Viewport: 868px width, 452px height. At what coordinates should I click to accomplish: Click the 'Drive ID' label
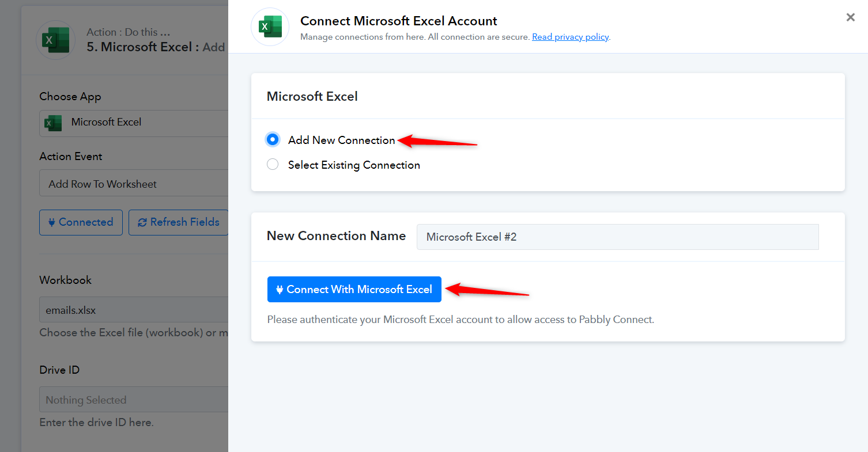pos(59,370)
